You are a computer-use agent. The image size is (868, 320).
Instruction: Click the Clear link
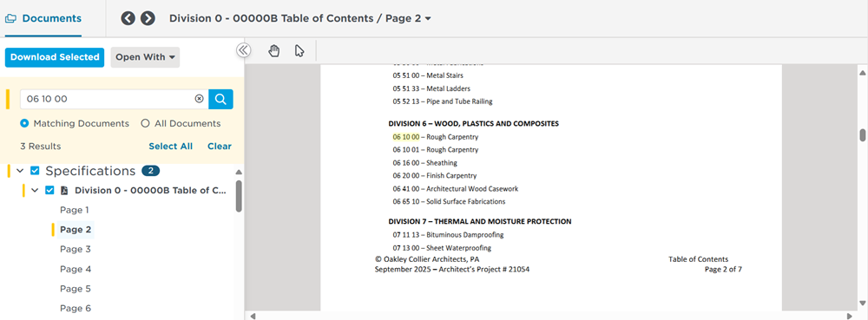(220, 147)
